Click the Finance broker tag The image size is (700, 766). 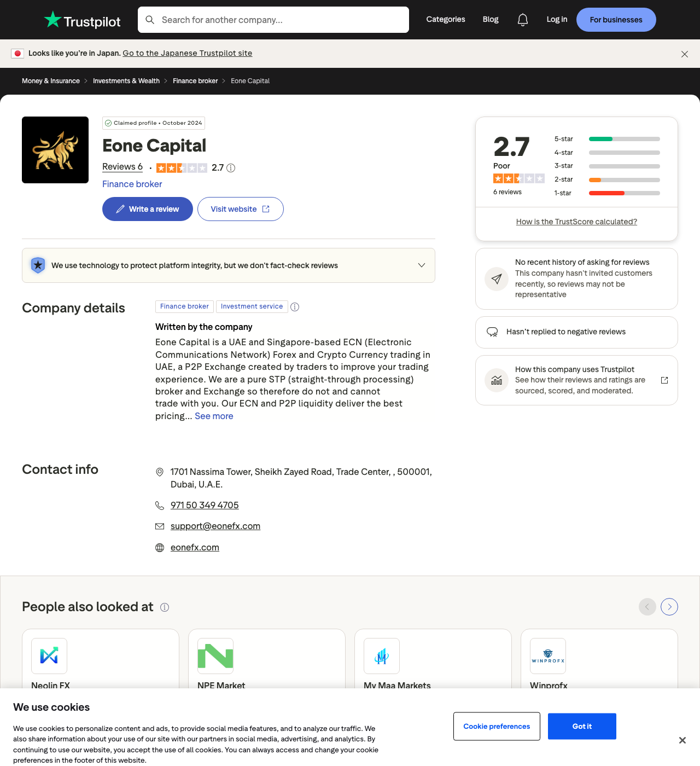click(x=184, y=306)
